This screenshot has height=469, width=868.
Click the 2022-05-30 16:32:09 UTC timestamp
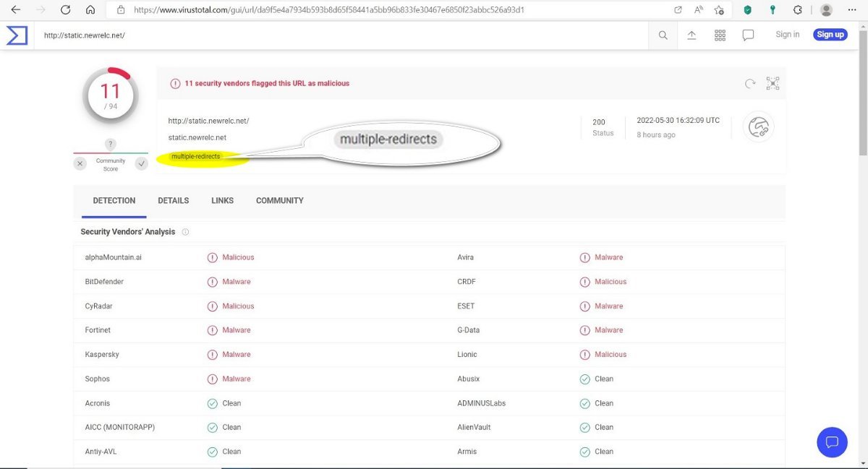tap(678, 121)
